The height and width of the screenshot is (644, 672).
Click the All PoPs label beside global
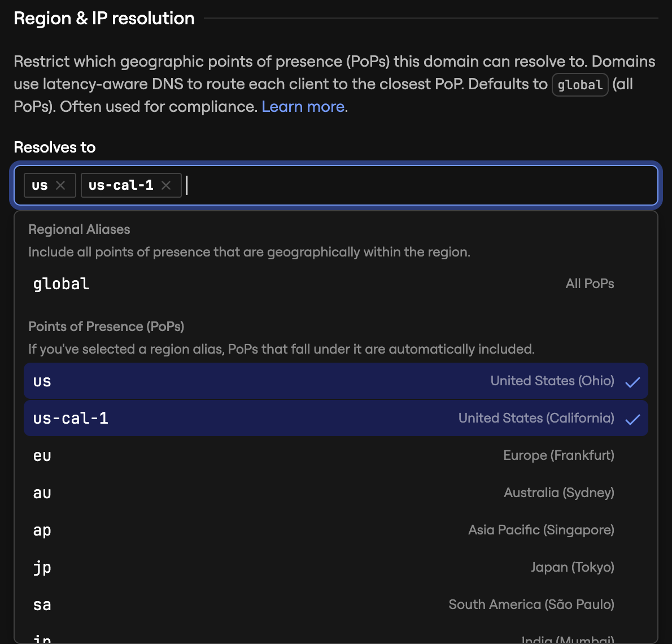[x=590, y=284]
